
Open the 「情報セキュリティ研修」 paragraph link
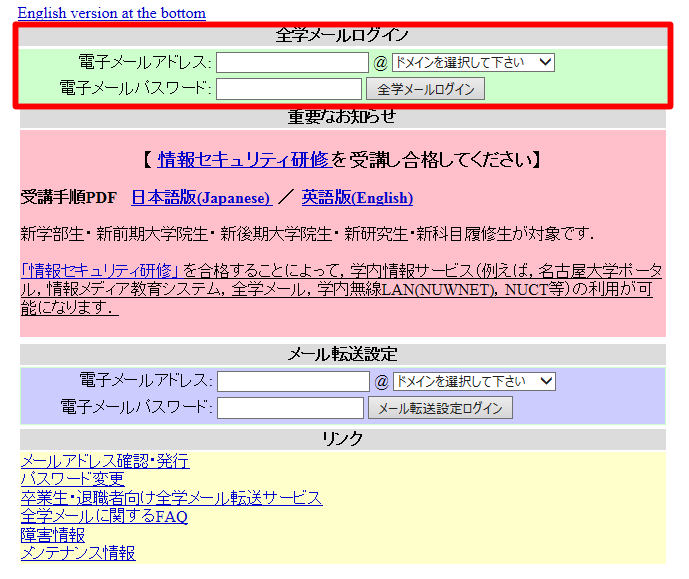[x=100, y=271]
